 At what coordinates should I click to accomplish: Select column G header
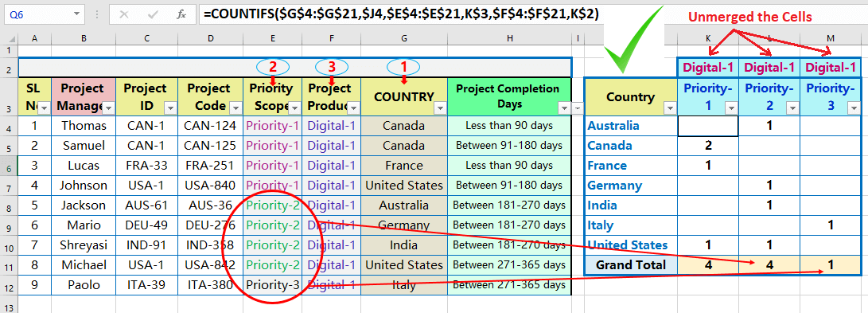404,38
